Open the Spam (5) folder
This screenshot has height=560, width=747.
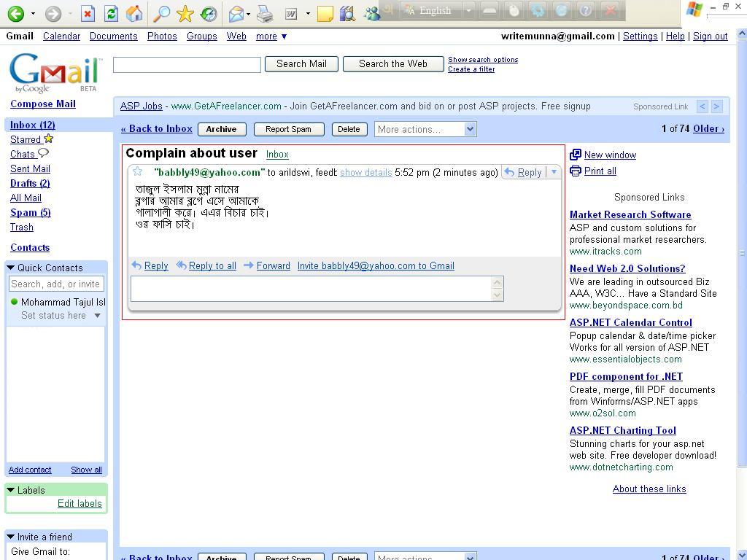pos(31,212)
